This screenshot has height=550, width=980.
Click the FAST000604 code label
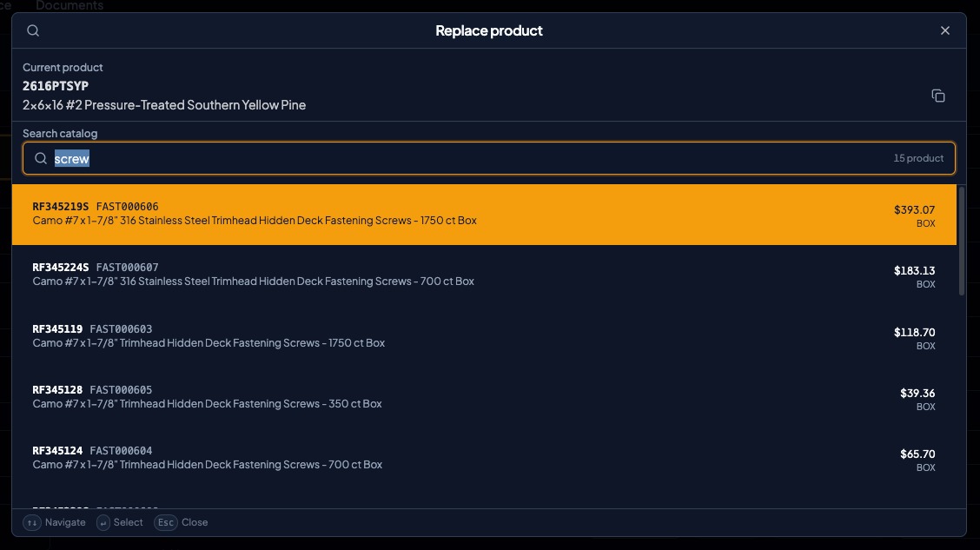tap(122, 451)
